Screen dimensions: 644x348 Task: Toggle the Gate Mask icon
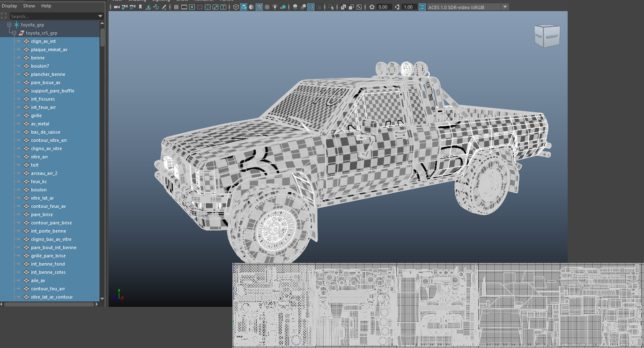pos(200,7)
